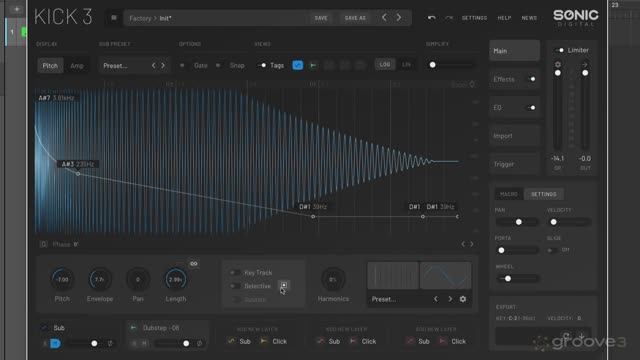640x360 pixels.
Task: Add new Click layer in second empty slot
Action: pos(363,341)
